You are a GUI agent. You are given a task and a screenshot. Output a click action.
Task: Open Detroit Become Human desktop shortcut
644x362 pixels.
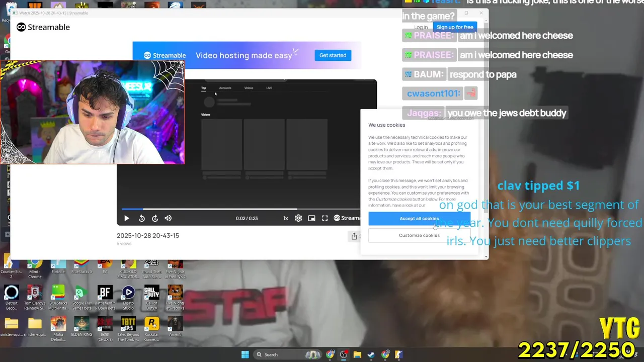click(11, 298)
